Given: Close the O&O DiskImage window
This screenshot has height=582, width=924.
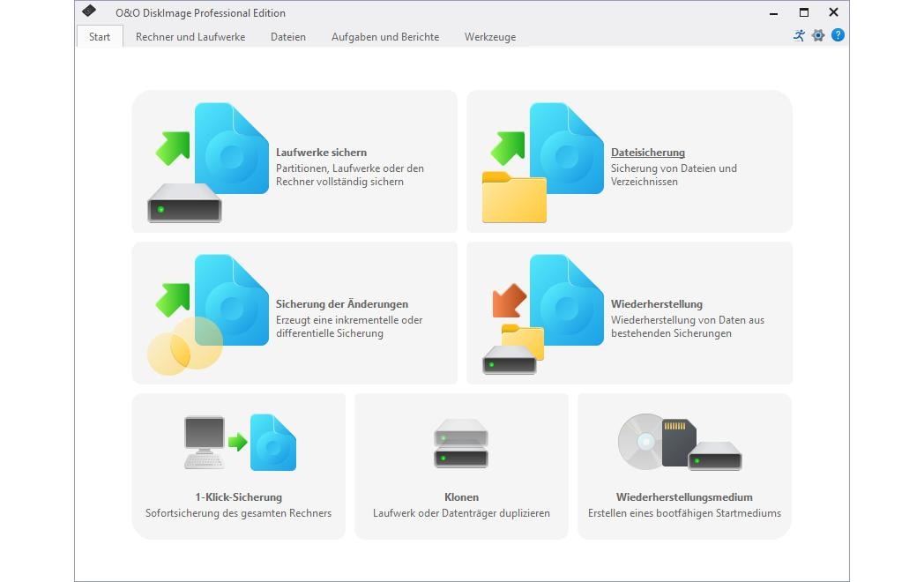Looking at the screenshot, I should point(833,12).
